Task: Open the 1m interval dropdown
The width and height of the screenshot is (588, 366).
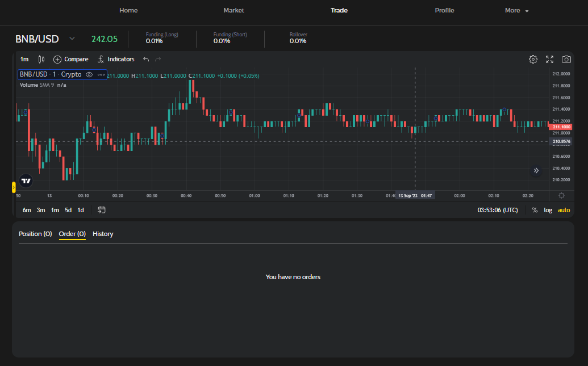Action: click(24, 59)
